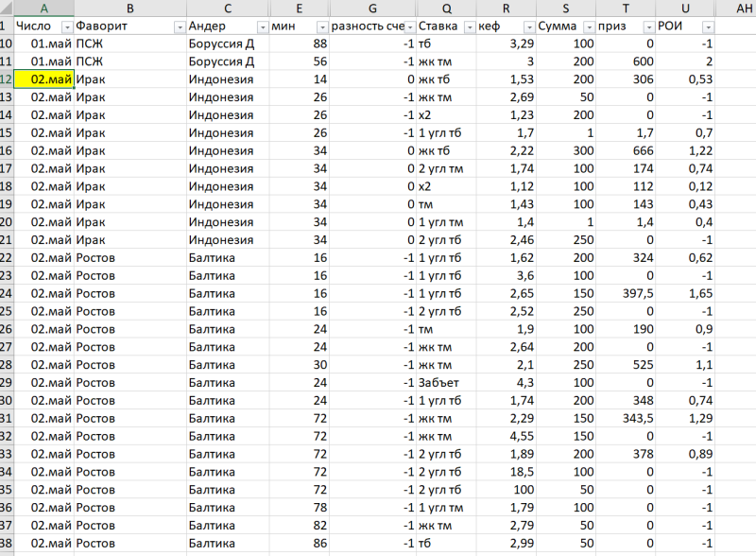
Task: Select the cell containing Забьет
Action: click(x=444, y=382)
